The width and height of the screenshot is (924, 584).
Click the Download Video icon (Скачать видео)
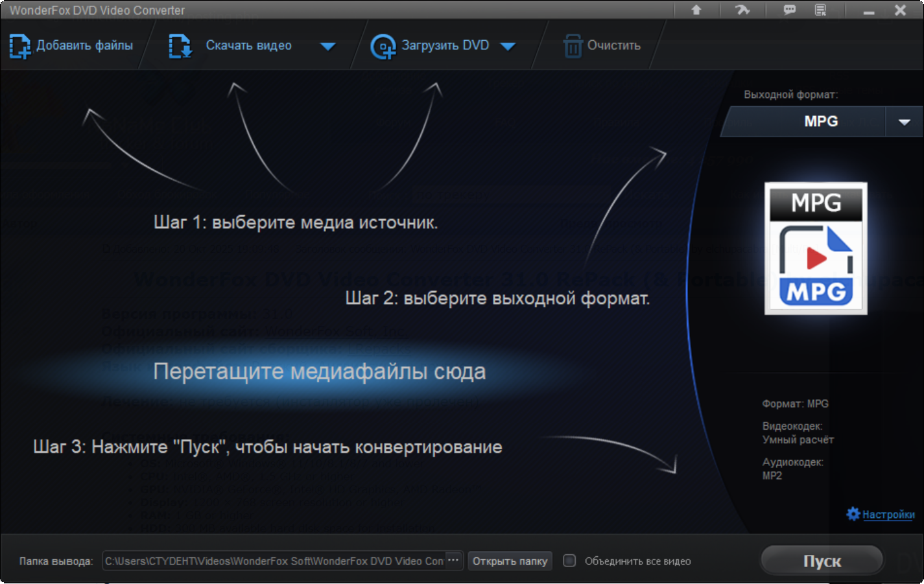[x=180, y=46]
